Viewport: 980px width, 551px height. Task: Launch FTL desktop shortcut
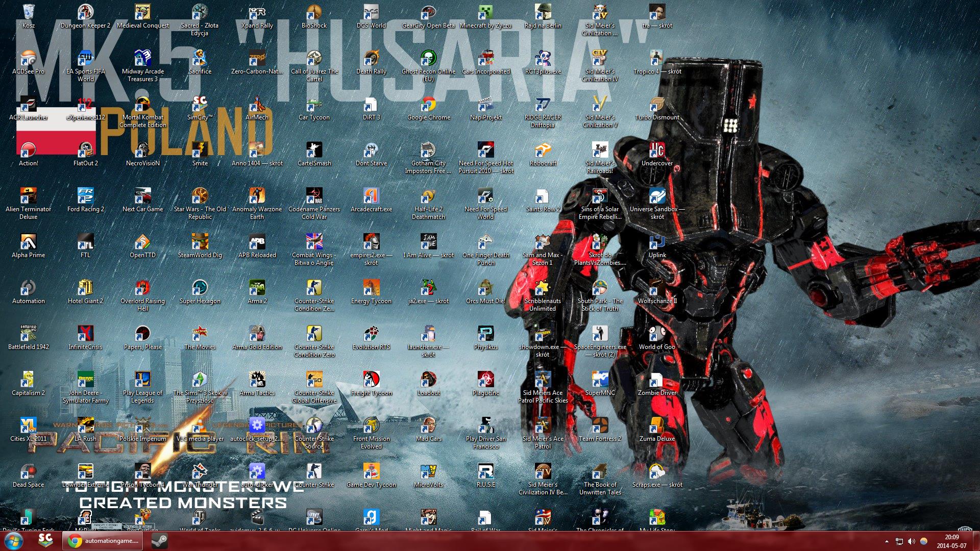(x=86, y=245)
